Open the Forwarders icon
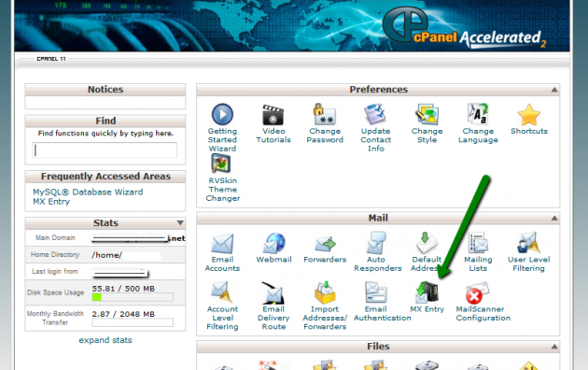 pyautogui.click(x=325, y=244)
